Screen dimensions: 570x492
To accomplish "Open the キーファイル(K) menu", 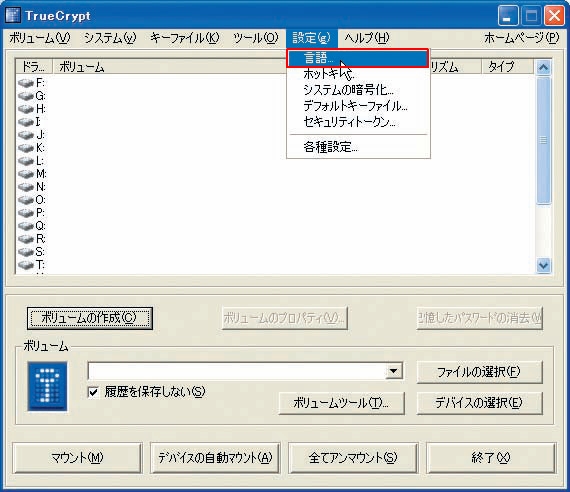I will pos(185,38).
